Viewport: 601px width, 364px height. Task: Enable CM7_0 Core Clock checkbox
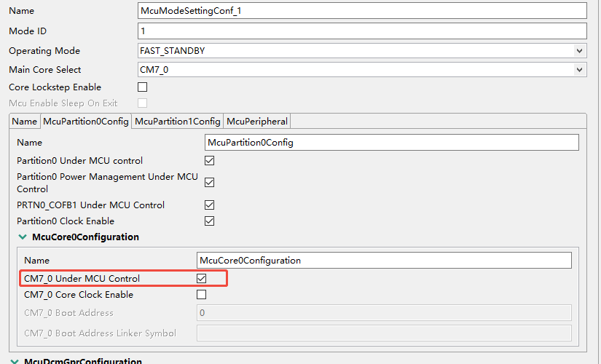[x=202, y=295]
